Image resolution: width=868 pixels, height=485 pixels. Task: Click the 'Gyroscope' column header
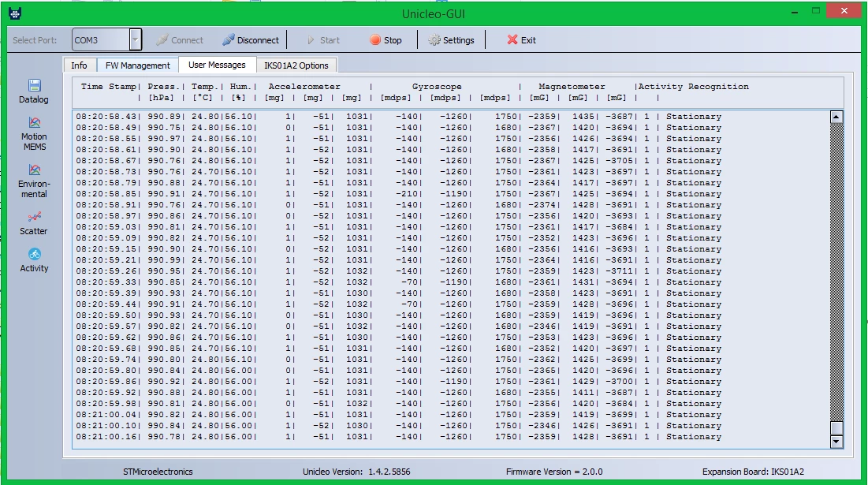tap(437, 87)
